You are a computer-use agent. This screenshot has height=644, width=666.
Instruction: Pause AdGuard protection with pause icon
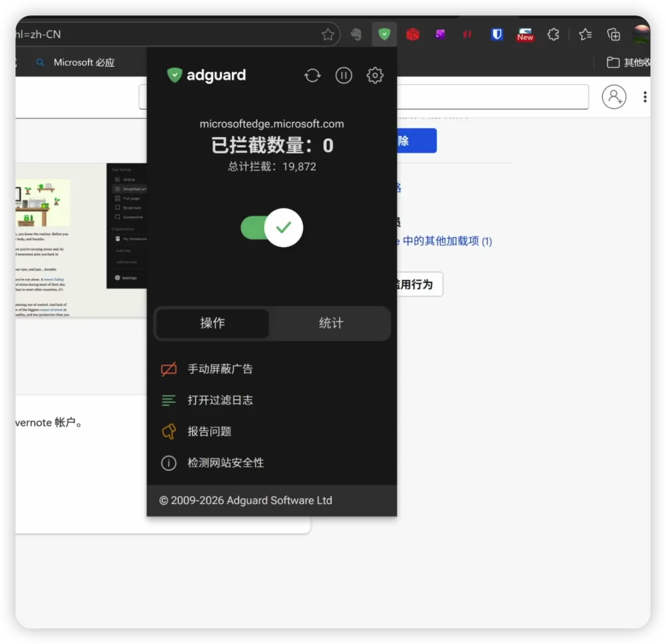(343, 75)
